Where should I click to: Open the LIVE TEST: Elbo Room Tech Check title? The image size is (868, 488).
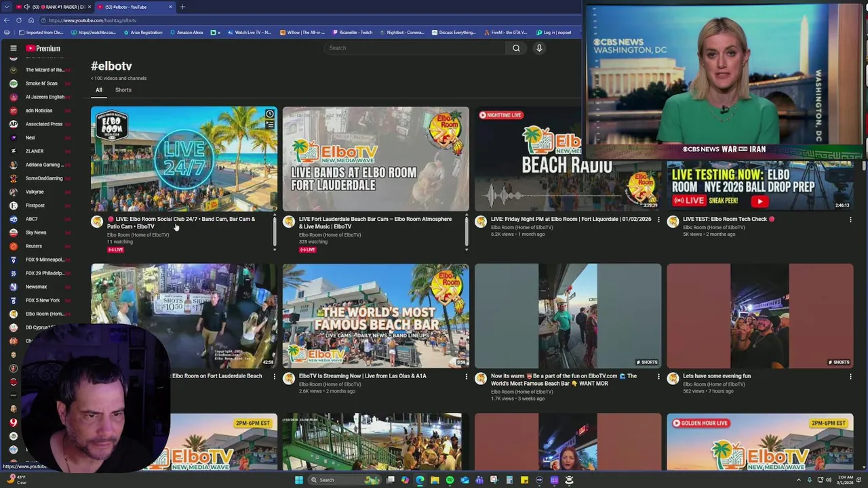click(x=728, y=219)
